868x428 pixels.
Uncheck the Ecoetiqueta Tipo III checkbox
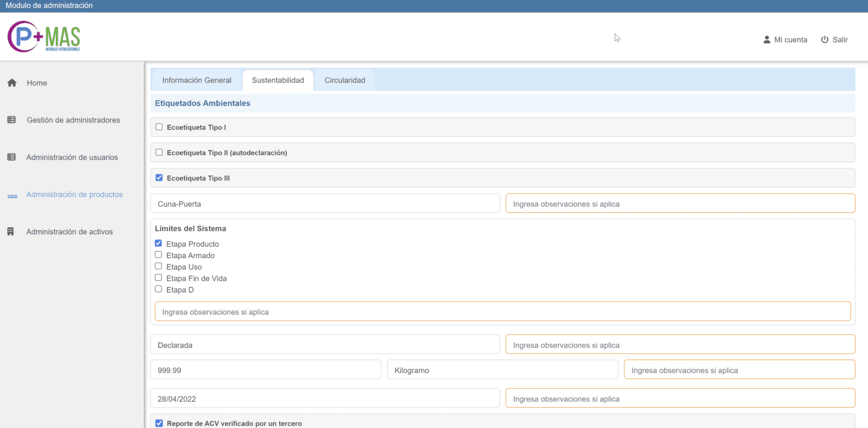click(x=159, y=178)
